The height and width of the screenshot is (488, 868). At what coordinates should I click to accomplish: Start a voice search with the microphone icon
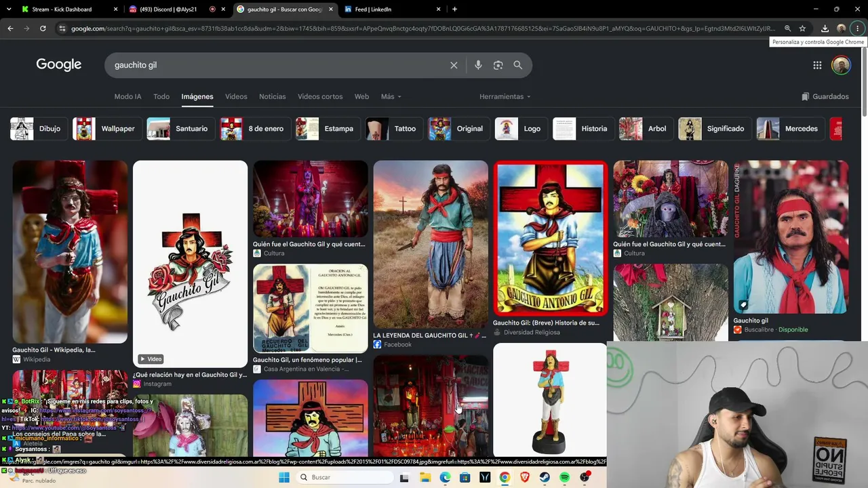coord(478,65)
